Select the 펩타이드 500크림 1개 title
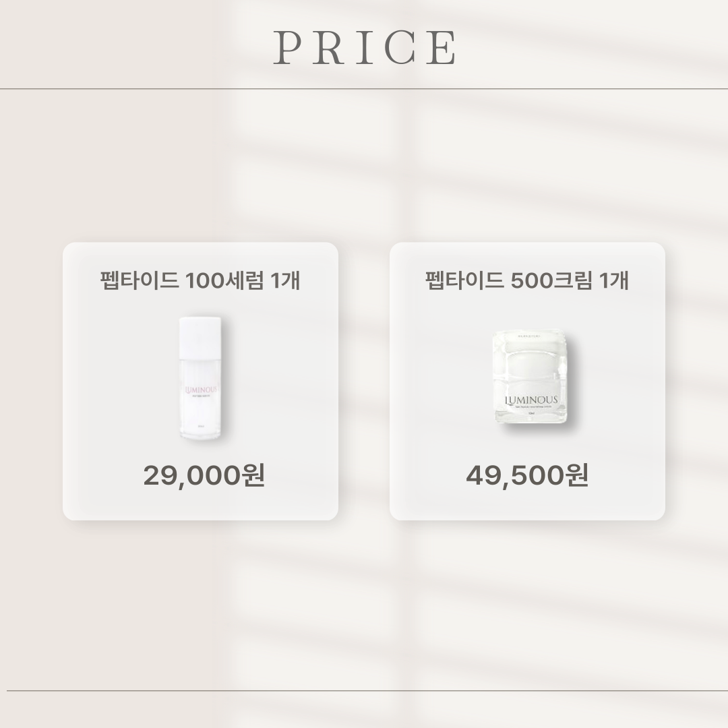This screenshot has height=728, width=728. [527, 280]
